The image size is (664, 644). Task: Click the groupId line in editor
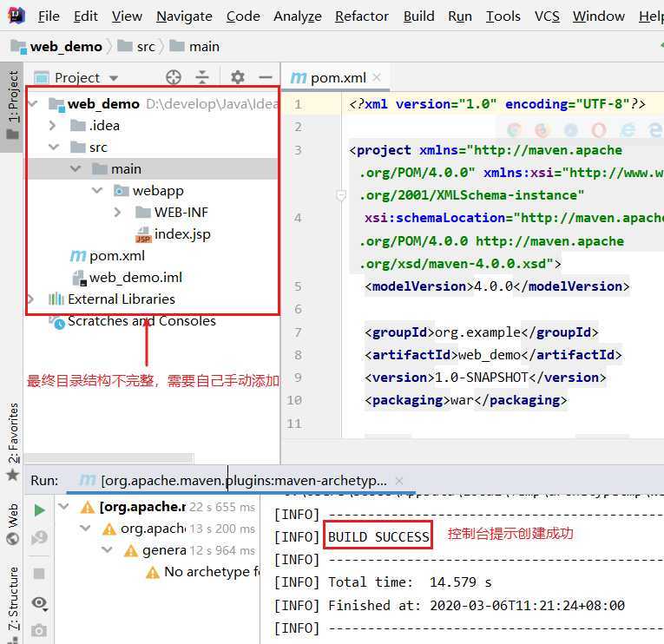pos(481,332)
